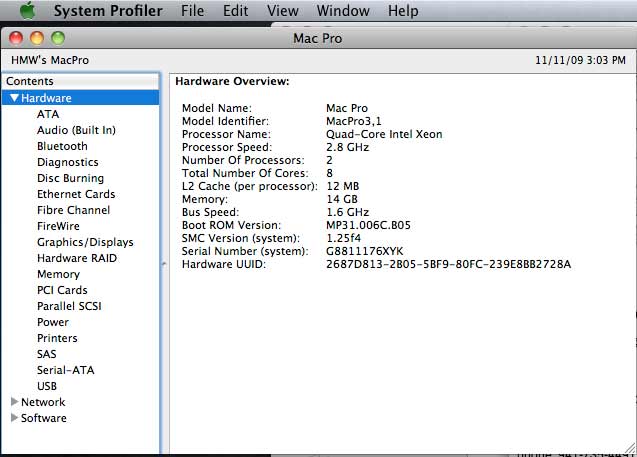Select Ethernet Cards entry
Viewport: 637px width, 457px height.
(76, 194)
